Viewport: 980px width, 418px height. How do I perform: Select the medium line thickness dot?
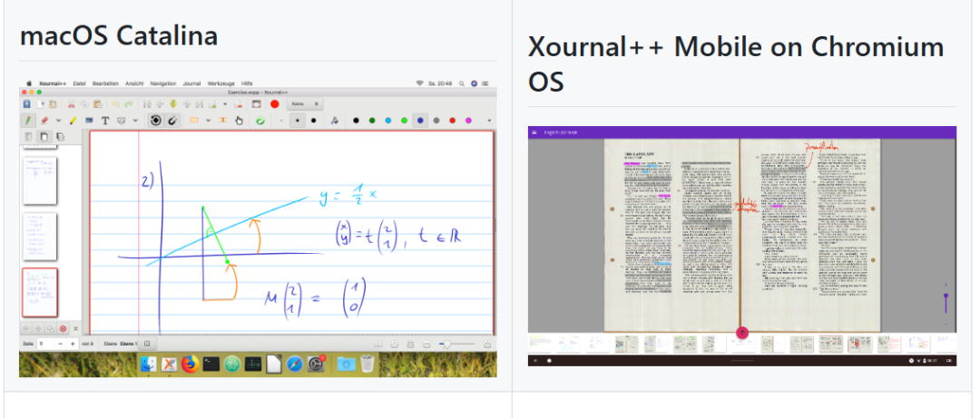tap(298, 120)
